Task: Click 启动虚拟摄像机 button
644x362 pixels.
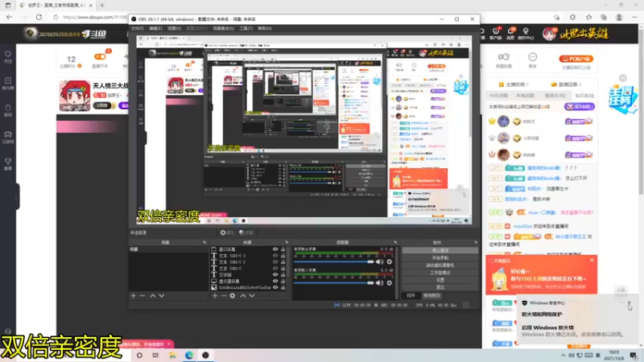Action: (x=440, y=265)
